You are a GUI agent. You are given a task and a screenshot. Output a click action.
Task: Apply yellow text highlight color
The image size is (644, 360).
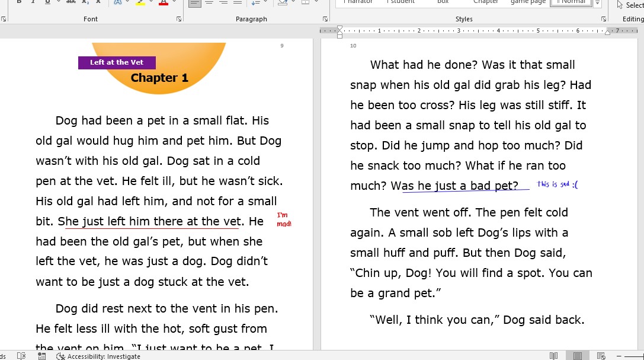140,2
